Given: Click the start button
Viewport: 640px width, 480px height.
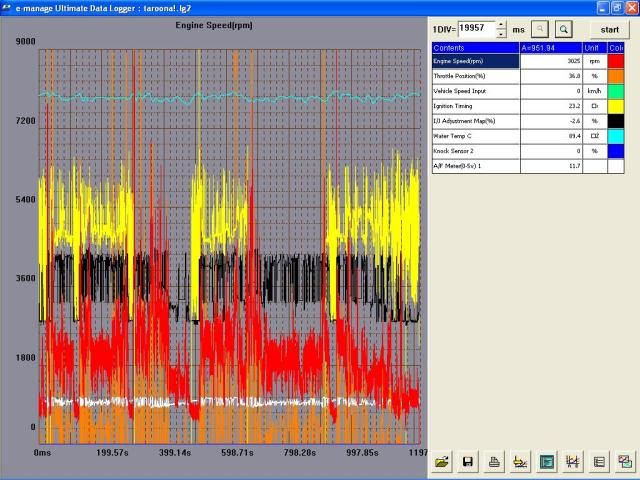Looking at the screenshot, I should click(x=609, y=30).
